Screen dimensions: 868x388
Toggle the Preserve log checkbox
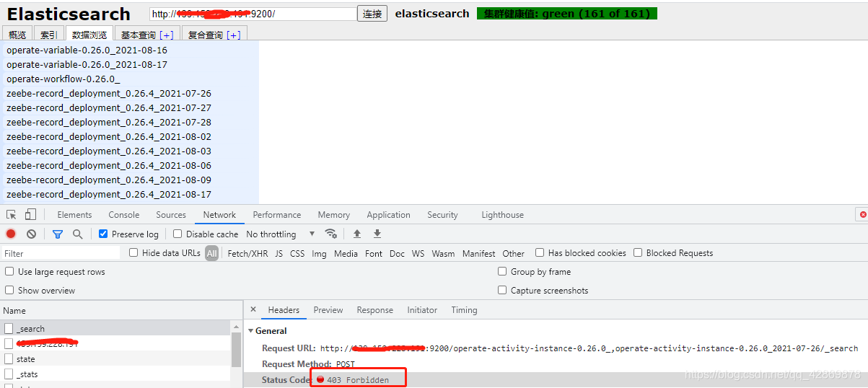coord(103,234)
